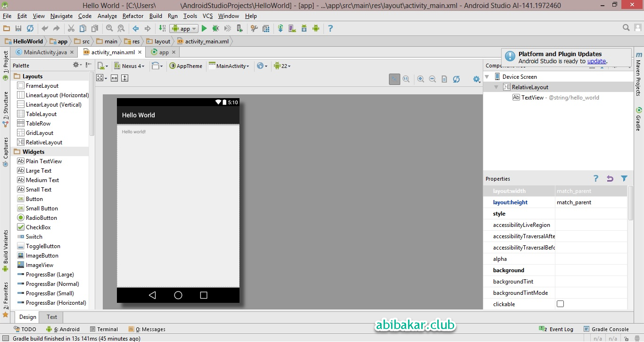644x342 pixels.
Task: Open the Event Log tool window
Action: click(x=556, y=329)
